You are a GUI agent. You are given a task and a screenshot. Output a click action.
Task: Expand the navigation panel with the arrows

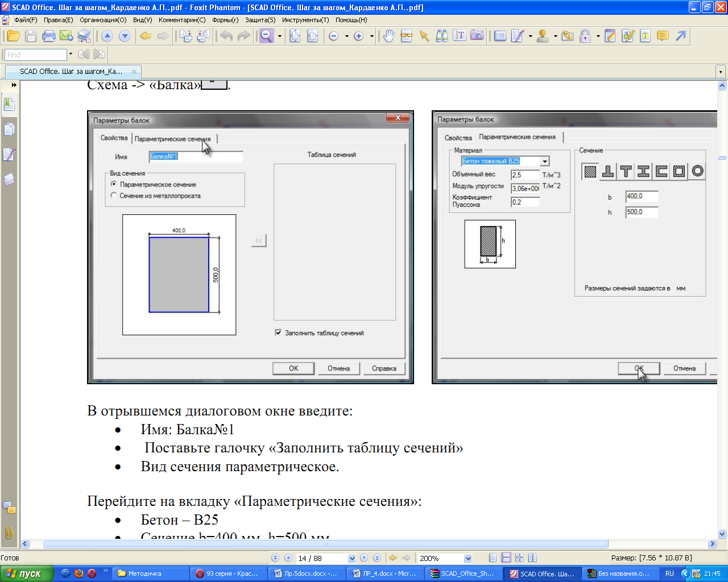14,85
